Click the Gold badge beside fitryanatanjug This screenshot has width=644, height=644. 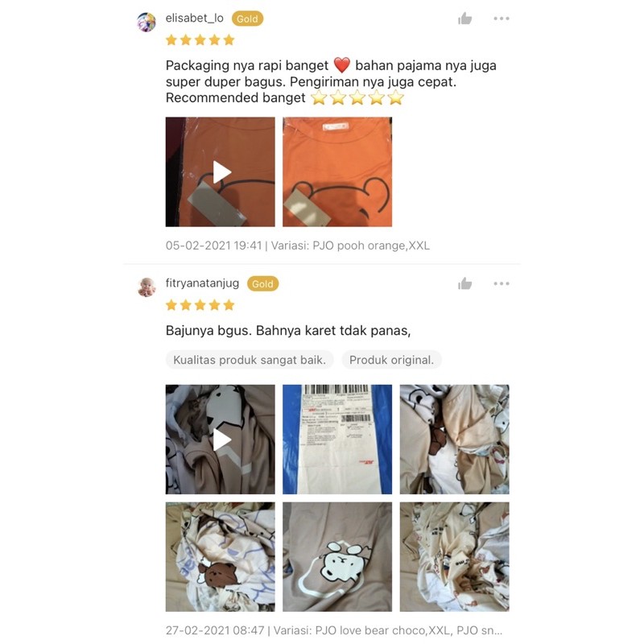tap(262, 283)
